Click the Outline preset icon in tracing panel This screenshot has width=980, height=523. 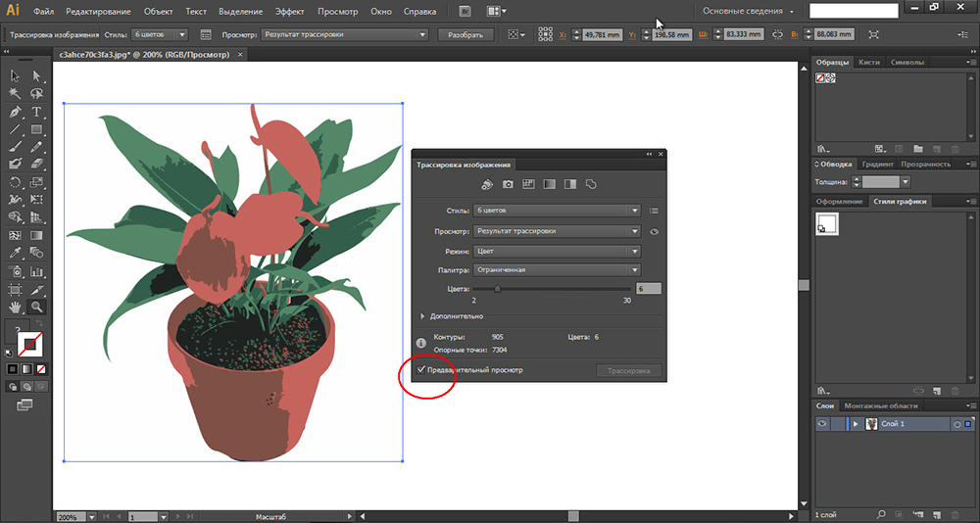click(x=591, y=184)
